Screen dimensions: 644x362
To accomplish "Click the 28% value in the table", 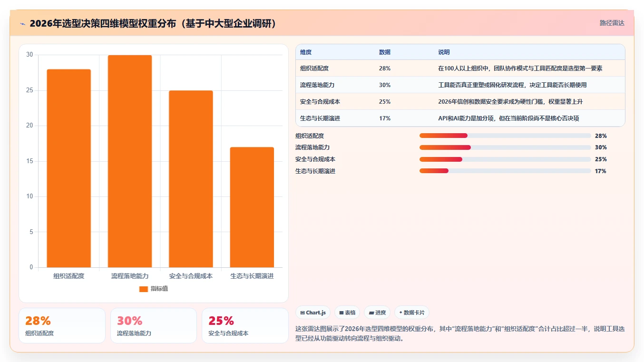I will click(385, 68).
